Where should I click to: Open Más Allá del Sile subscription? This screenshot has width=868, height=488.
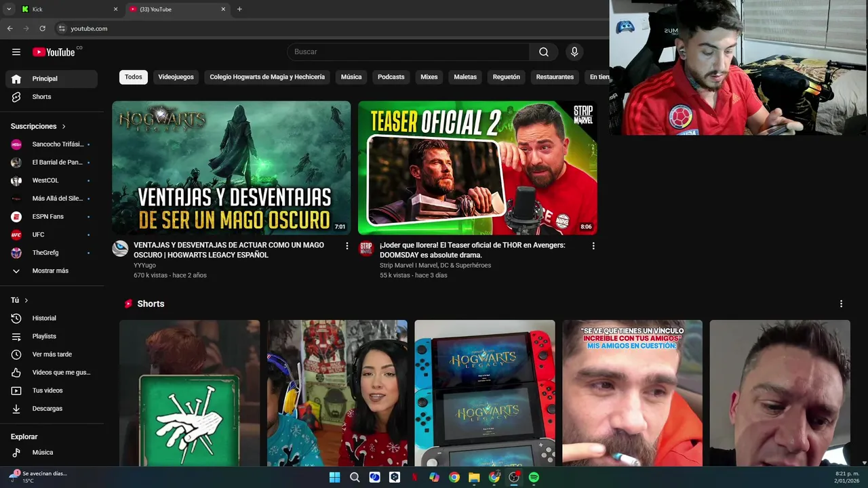[52, 199]
